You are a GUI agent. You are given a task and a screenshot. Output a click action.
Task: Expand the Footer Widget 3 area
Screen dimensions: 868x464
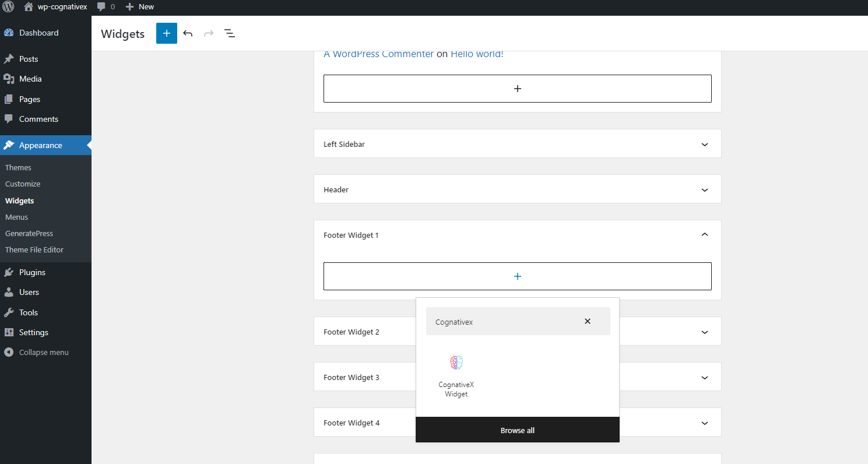tap(705, 377)
